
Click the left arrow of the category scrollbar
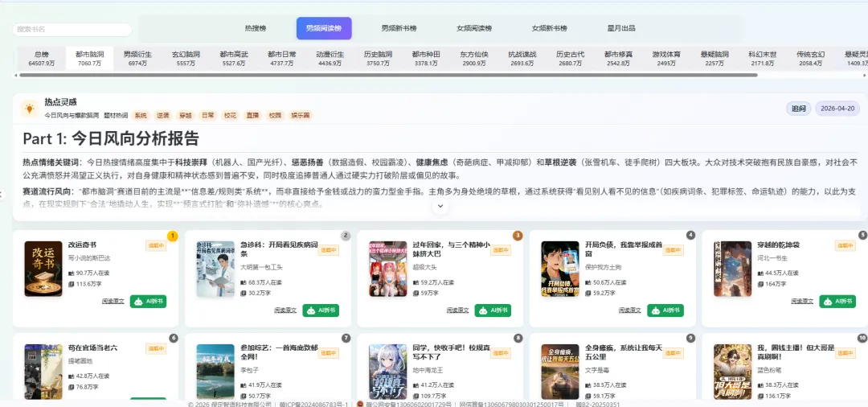(x=15, y=75)
